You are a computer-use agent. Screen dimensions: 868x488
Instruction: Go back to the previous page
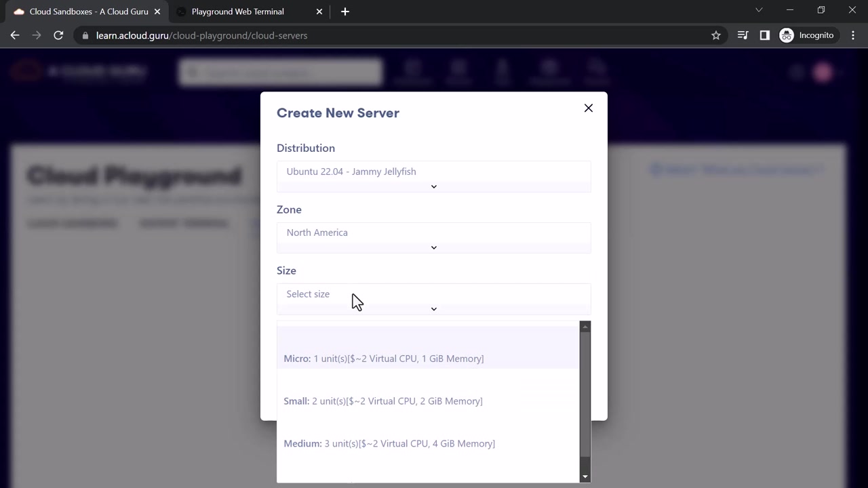tap(15, 35)
